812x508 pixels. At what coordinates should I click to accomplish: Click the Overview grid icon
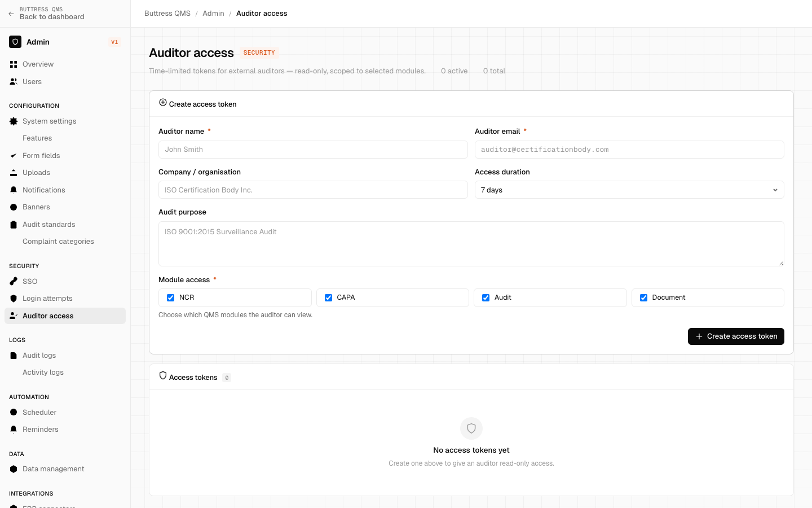pyautogui.click(x=14, y=64)
